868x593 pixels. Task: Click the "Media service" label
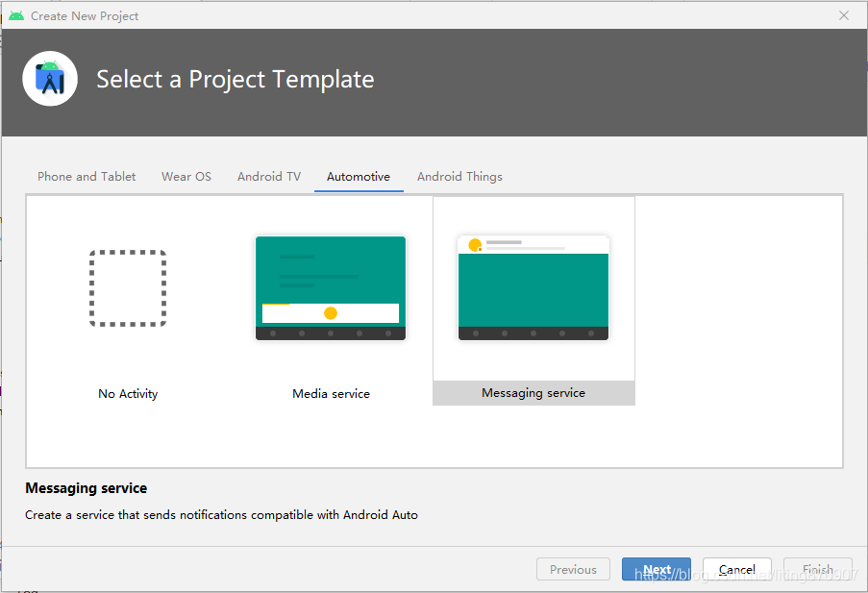(x=331, y=394)
